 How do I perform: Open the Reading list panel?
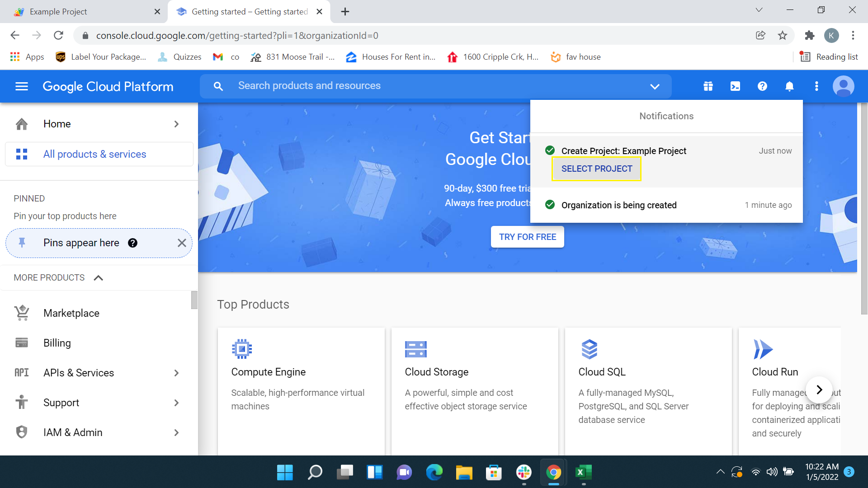point(829,57)
